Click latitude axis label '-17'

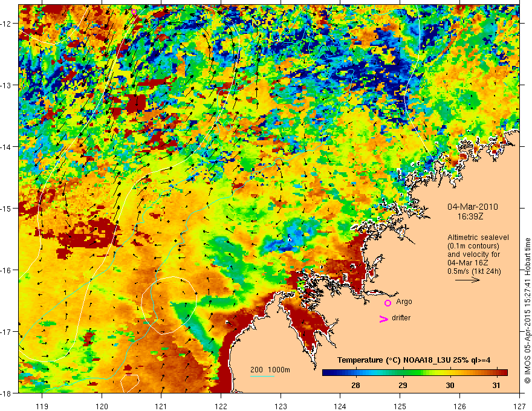pyautogui.click(x=7, y=332)
